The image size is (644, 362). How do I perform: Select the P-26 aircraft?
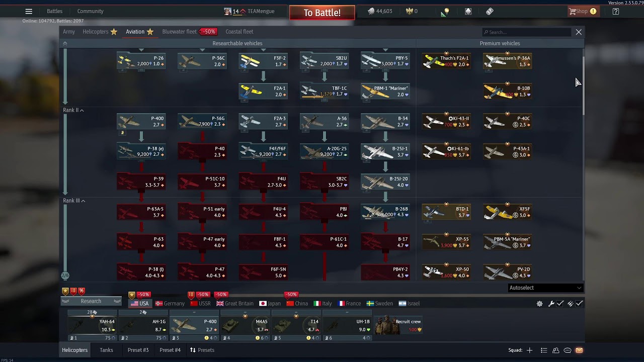(141, 61)
